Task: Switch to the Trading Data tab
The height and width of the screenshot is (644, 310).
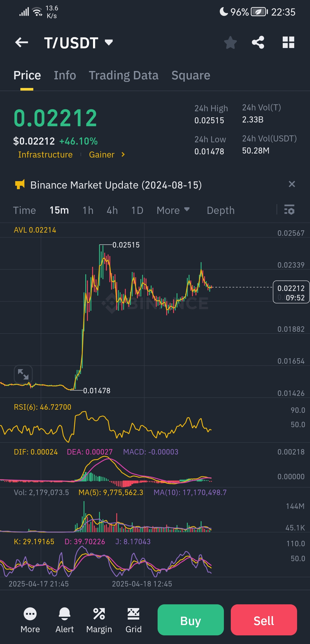Action: click(x=123, y=75)
